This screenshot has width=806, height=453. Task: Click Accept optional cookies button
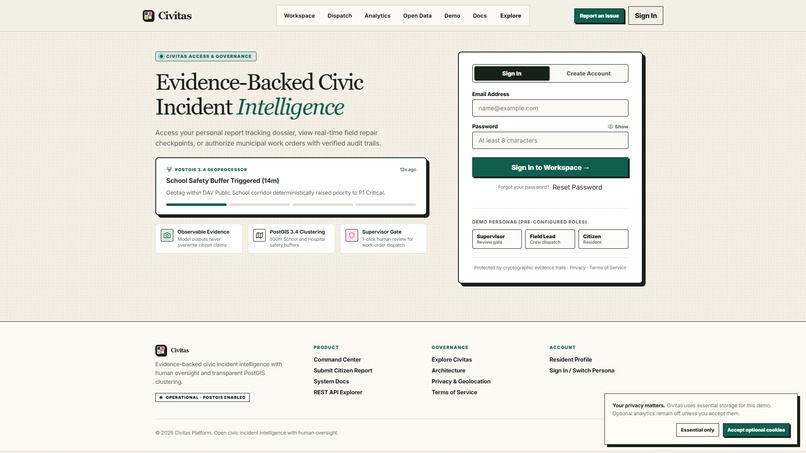(x=756, y=430)
